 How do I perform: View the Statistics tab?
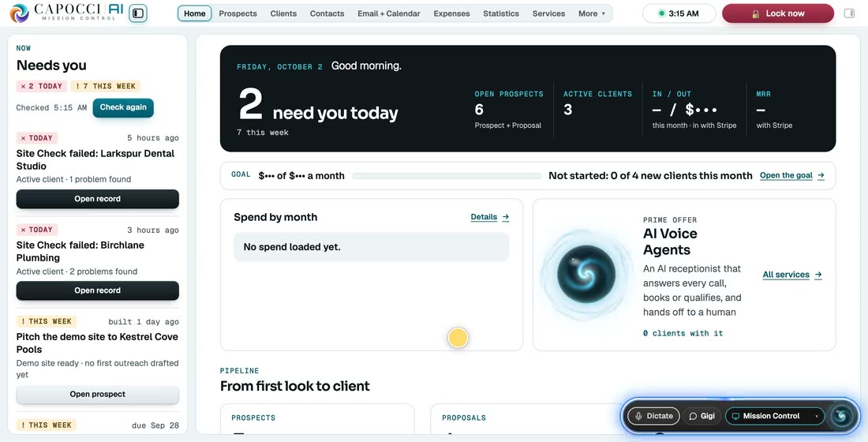point(501,13)
